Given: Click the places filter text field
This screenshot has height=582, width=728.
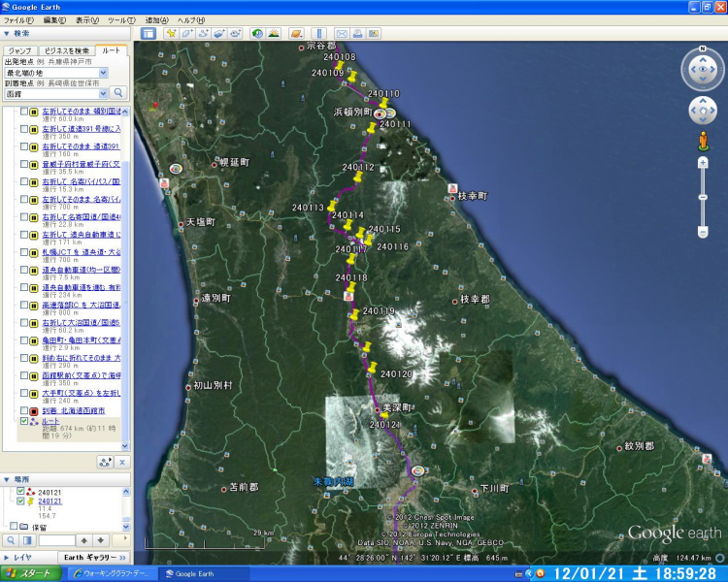Looking at the screenshot, I should click(x=56, y=540).
